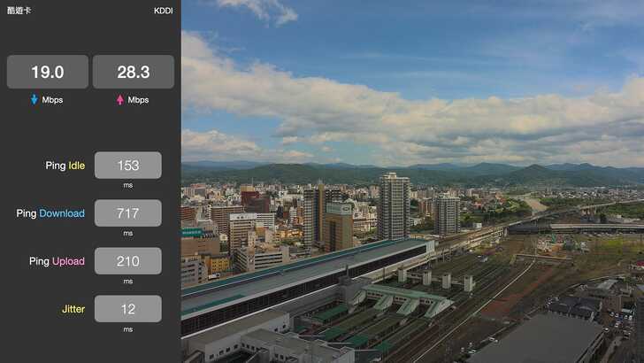Click the ms unit under 717

128,233
